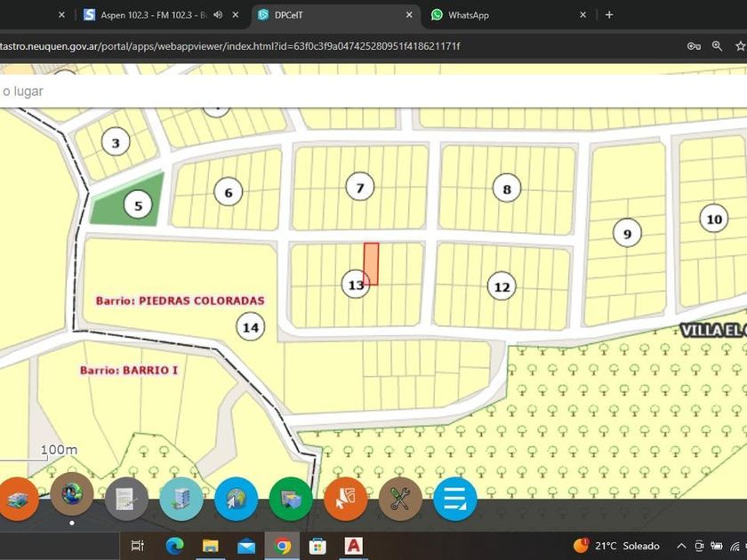
Task: Open the green layered maps widget
Action: 291,500
